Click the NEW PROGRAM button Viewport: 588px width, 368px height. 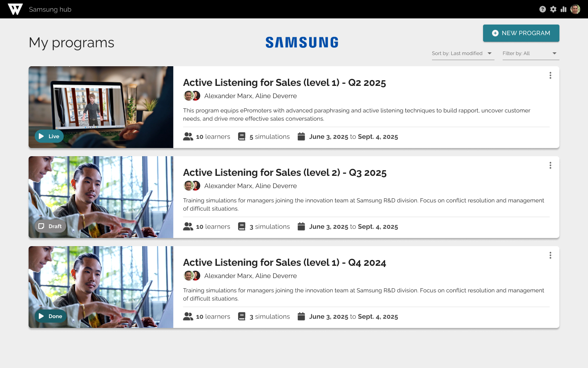coord(521,33)
